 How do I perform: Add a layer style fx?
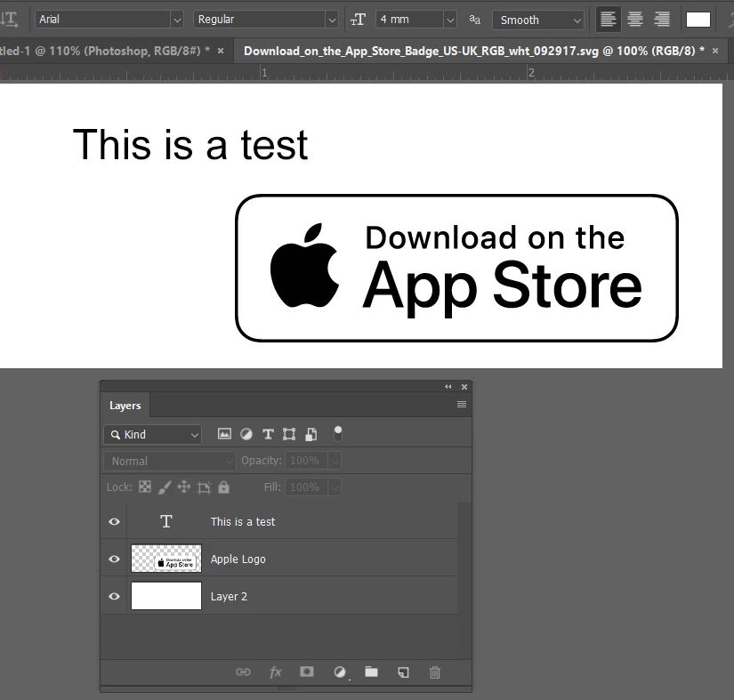(x=275, y=672)
